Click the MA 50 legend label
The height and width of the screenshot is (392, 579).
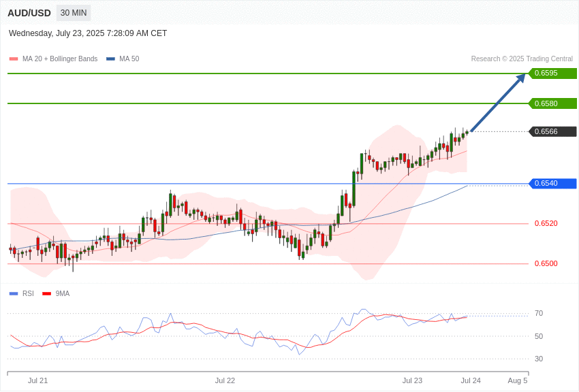[129, 59]
